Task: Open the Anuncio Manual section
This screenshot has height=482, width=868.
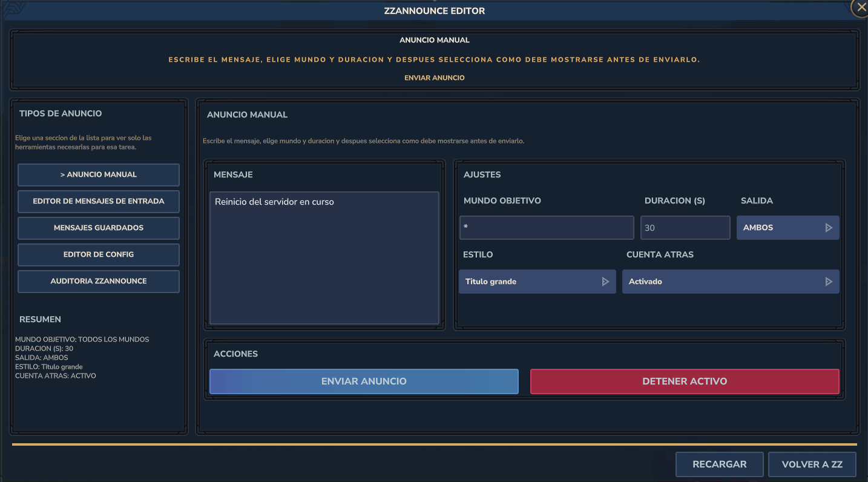Action: pyautogui.click(x=99, y=174)
